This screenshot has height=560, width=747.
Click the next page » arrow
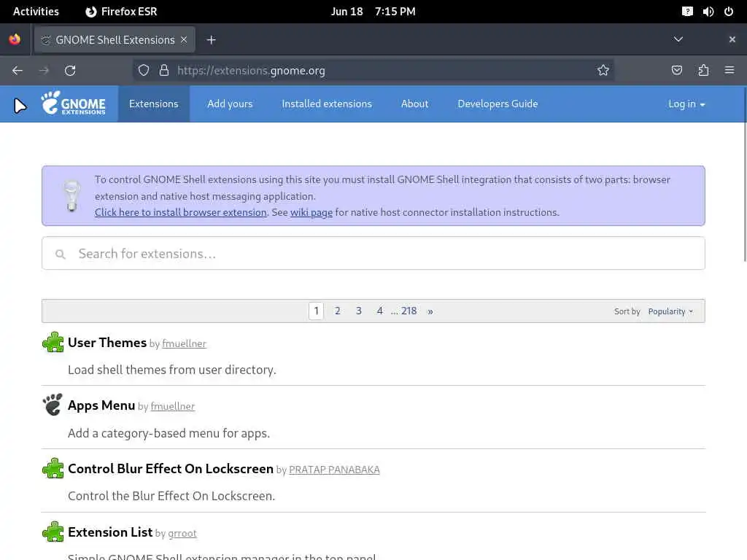pyautogui.click(x=430, y=311)
